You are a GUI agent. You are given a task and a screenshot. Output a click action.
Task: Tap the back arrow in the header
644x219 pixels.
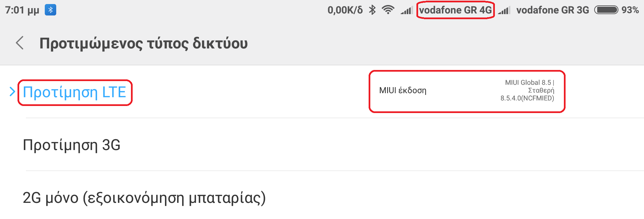pyautogui.click(x=20, y=43)
